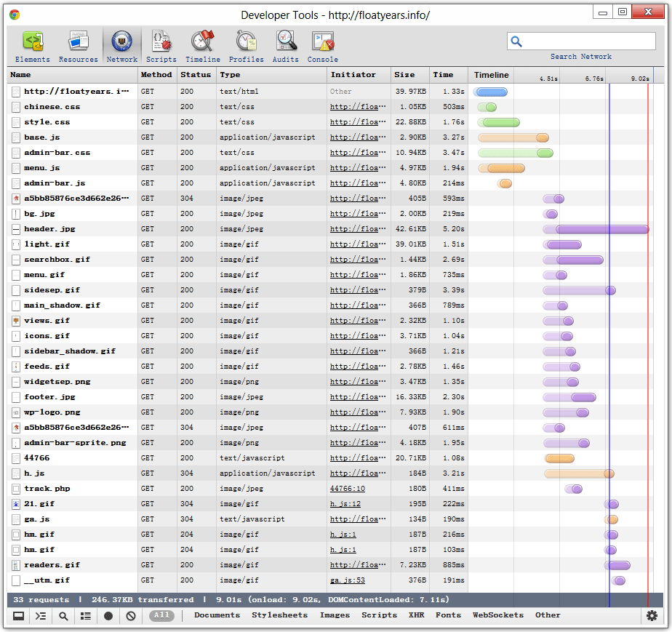
Task: Sort by the Type column header
Action: point(272,75)
